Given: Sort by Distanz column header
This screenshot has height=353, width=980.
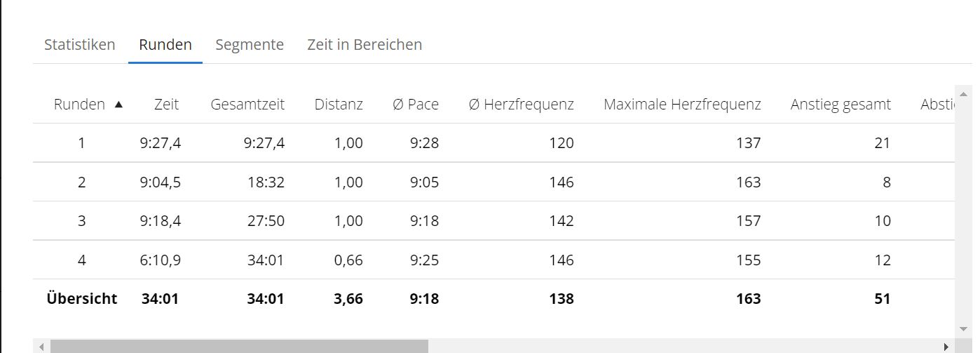Looking at the screenshot, I should [339, 105].
